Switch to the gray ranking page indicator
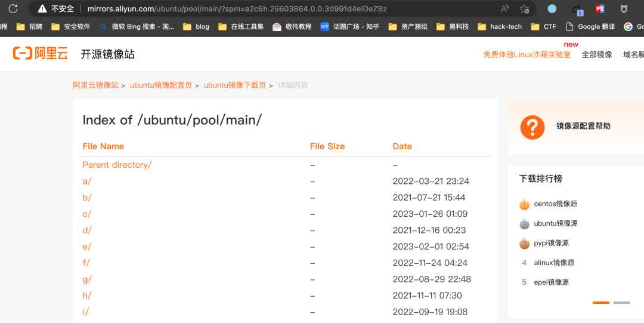 [x=621, y=303]
